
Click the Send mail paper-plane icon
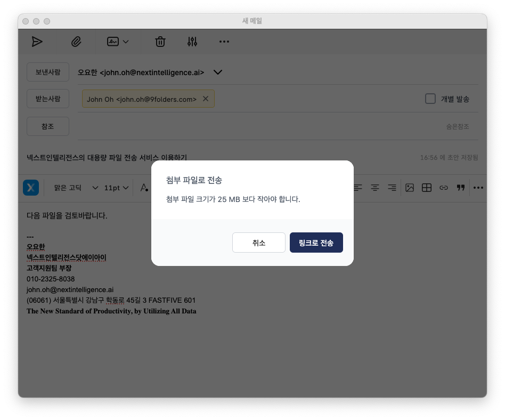pyautogui.click(x=37, y=42)
